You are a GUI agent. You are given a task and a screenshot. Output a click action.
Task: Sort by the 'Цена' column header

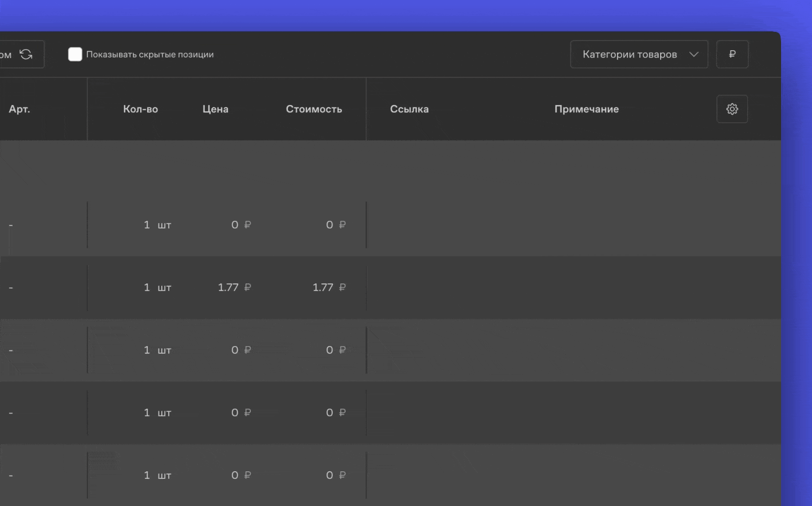point(215,109)
